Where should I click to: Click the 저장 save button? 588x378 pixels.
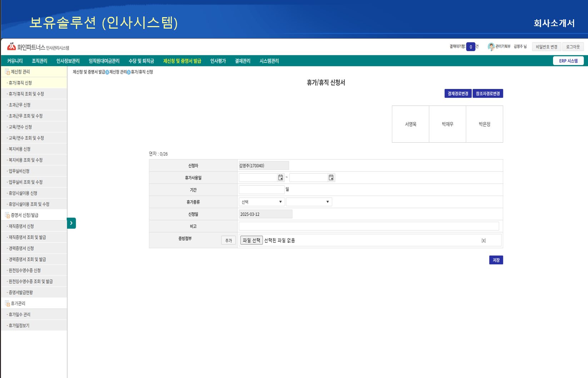(496, 260)
